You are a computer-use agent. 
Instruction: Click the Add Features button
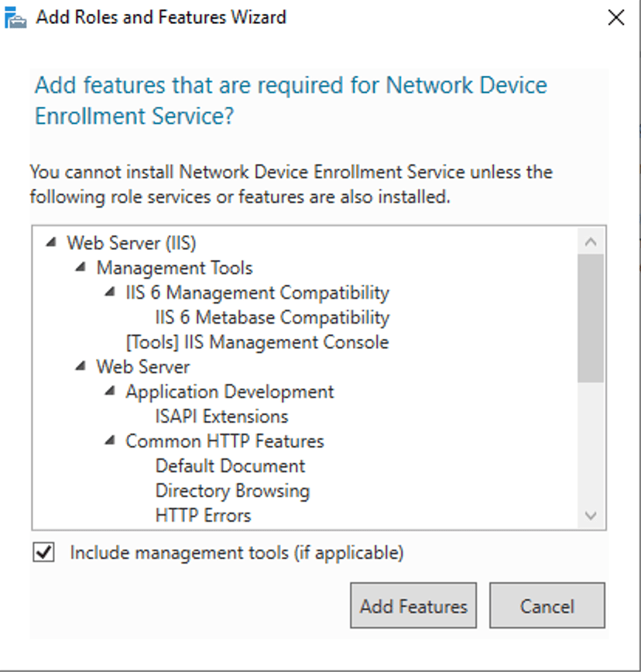pos(413,606)
